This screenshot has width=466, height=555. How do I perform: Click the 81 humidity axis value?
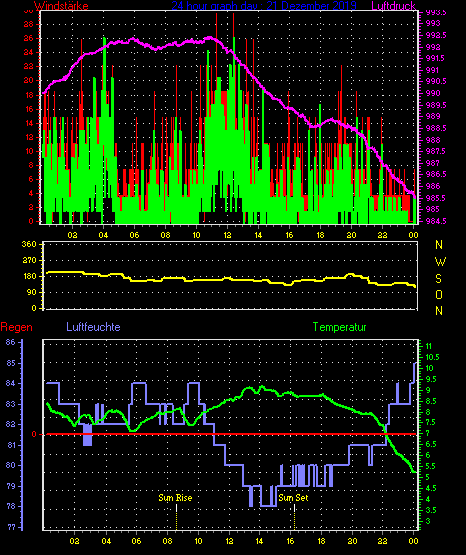pyautogui.click(x=11, y=445)
